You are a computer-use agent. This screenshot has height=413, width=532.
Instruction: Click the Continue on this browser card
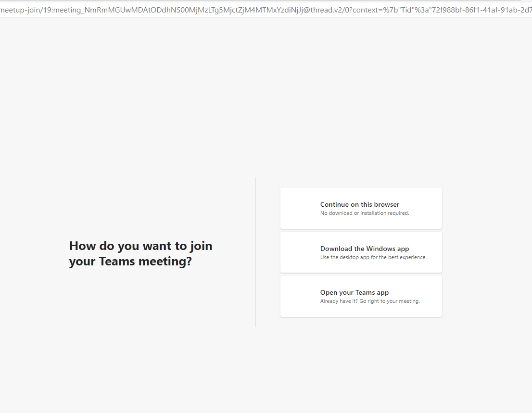click(361, 208)
